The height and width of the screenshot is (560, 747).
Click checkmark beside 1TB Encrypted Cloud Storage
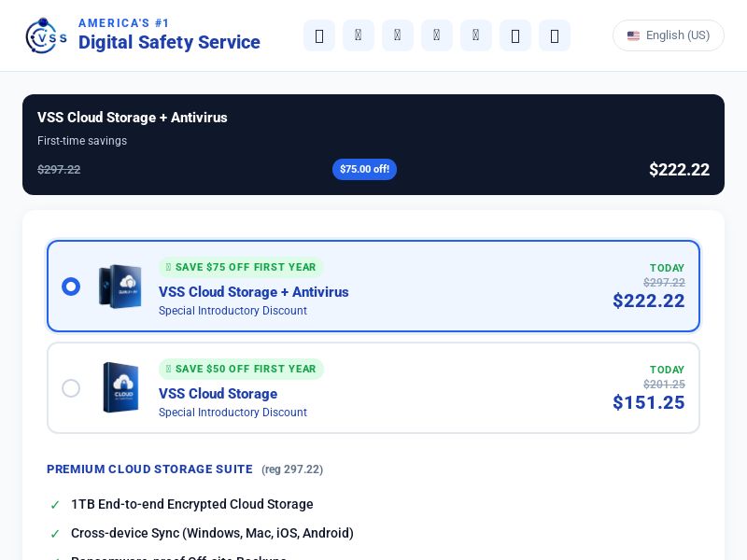coord(55,505)
